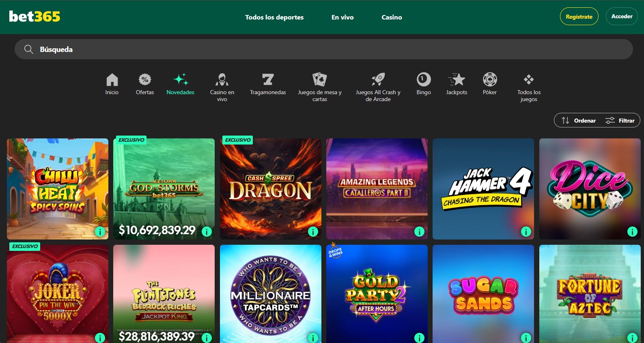Viewport: 644px width, 343px height.
Task: Show info for Cash Spree Dragon
Action: pos(313,231)
